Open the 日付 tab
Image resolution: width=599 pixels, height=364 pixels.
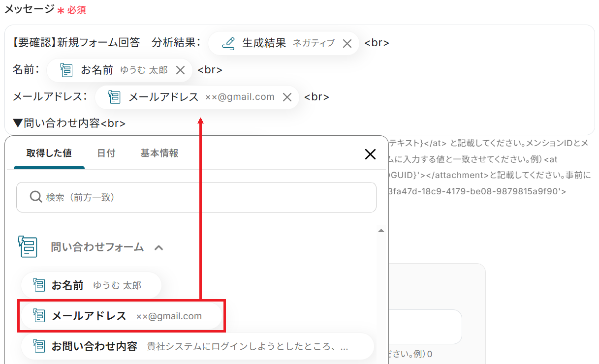[x=106, y=153]
